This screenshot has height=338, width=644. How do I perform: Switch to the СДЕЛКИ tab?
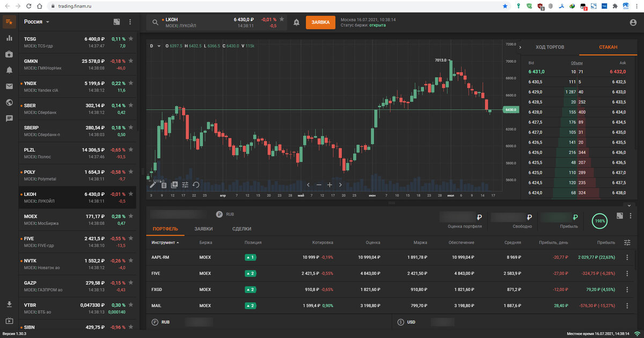(241, 229)
